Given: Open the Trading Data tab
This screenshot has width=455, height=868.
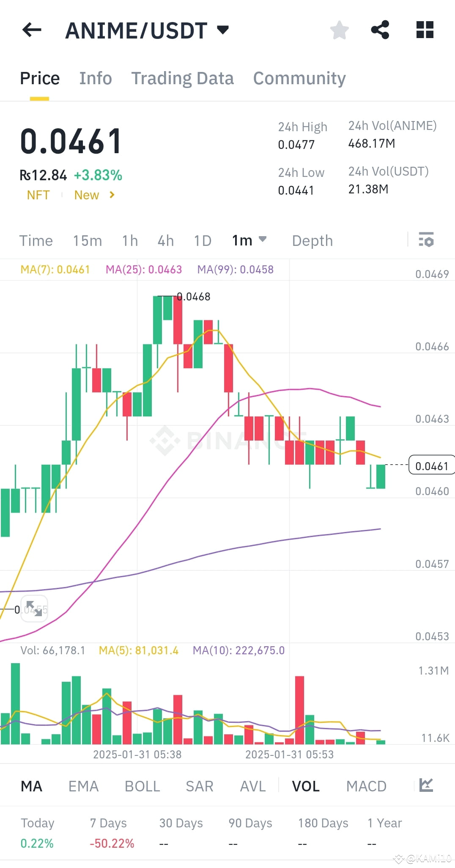Looking at the screenshot, I should click(x=182, y=78).
